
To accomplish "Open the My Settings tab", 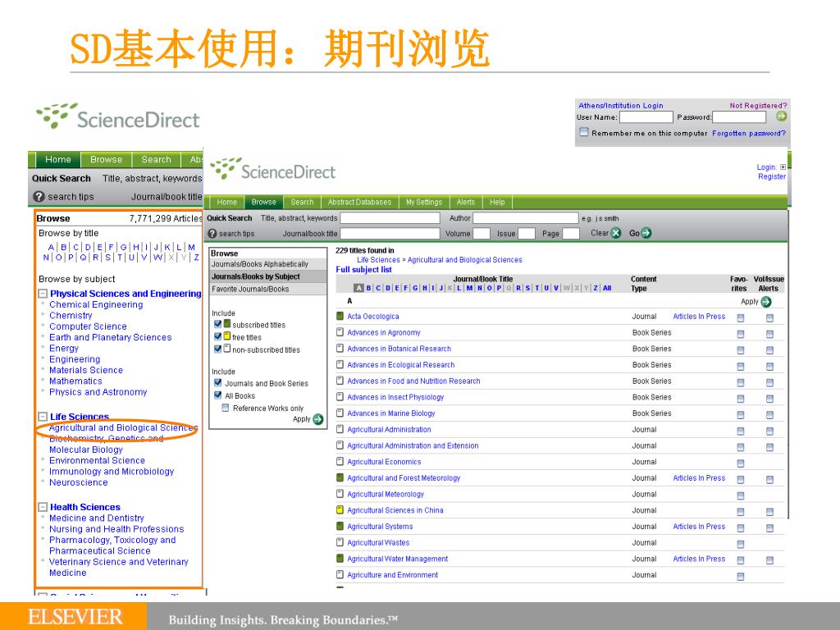I will click(x=424, y=202).
